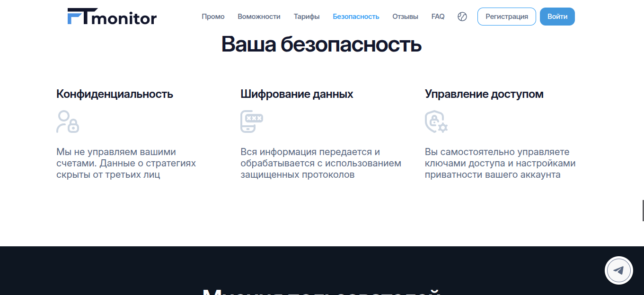Click the Управление доступом heading
The width and height of the screenshot is (644, 295).
[x=484, y=94]
